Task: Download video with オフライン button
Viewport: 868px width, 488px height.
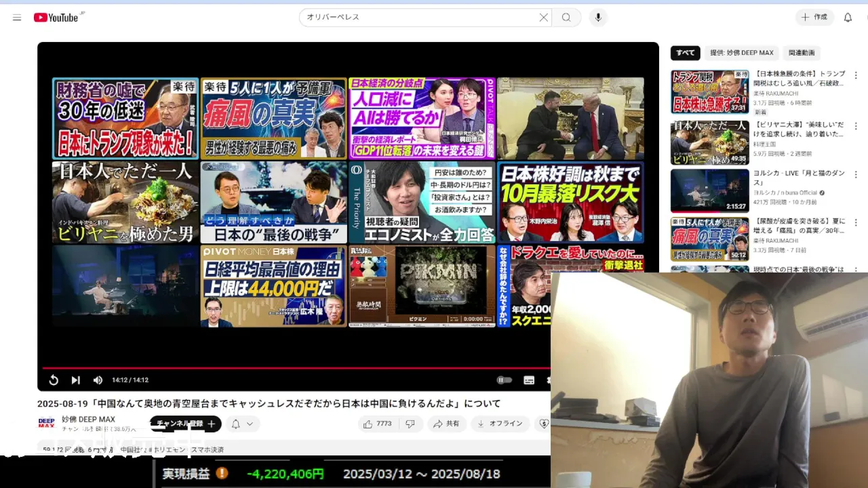Action: point(500,424)
